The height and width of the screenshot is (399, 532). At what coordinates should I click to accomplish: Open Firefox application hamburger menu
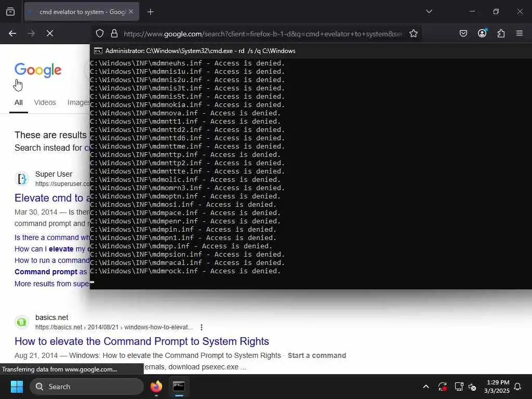pyautogui.click(x=519, y=33)
